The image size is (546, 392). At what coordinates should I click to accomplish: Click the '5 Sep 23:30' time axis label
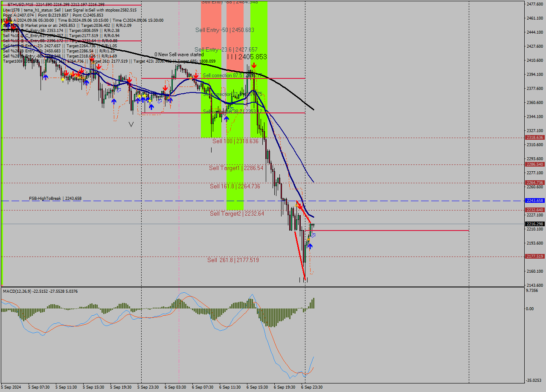click(x=148, y=387)
